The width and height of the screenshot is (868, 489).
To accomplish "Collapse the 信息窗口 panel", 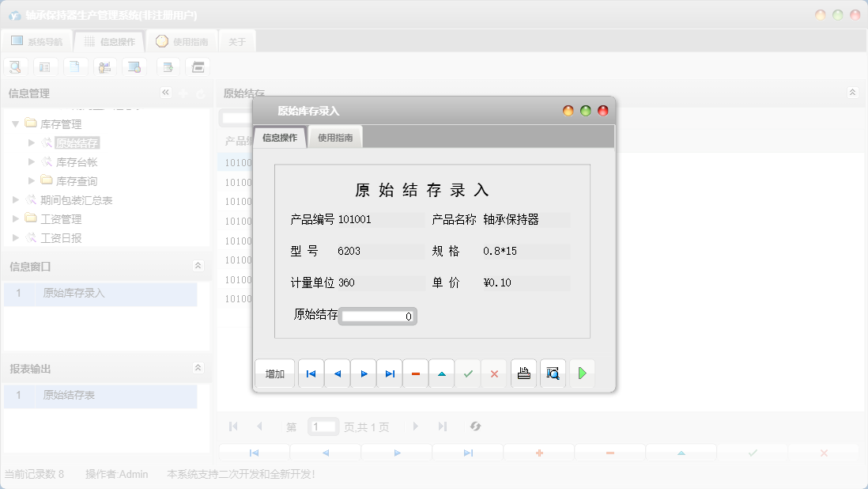I will [198, 266].
